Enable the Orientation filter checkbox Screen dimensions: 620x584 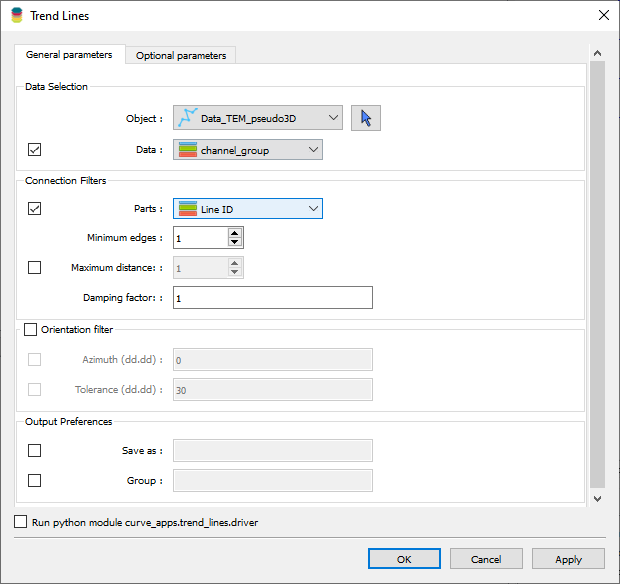30,329
